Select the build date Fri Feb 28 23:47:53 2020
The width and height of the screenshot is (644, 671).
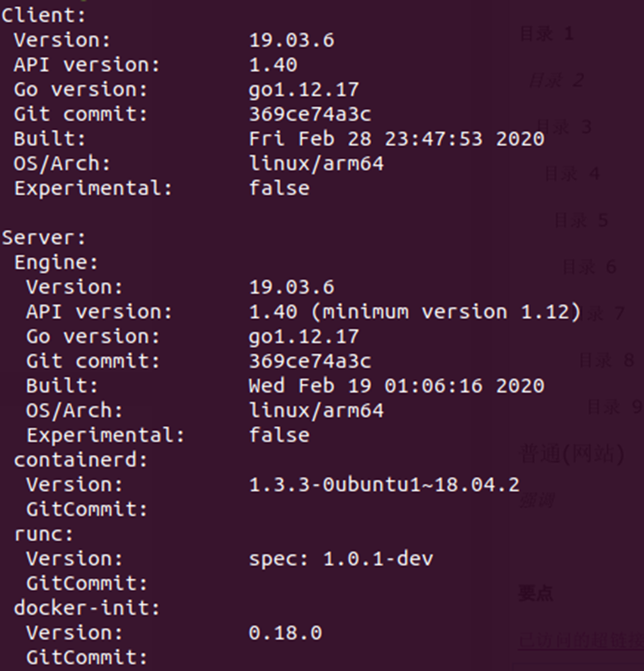(396, 140)
